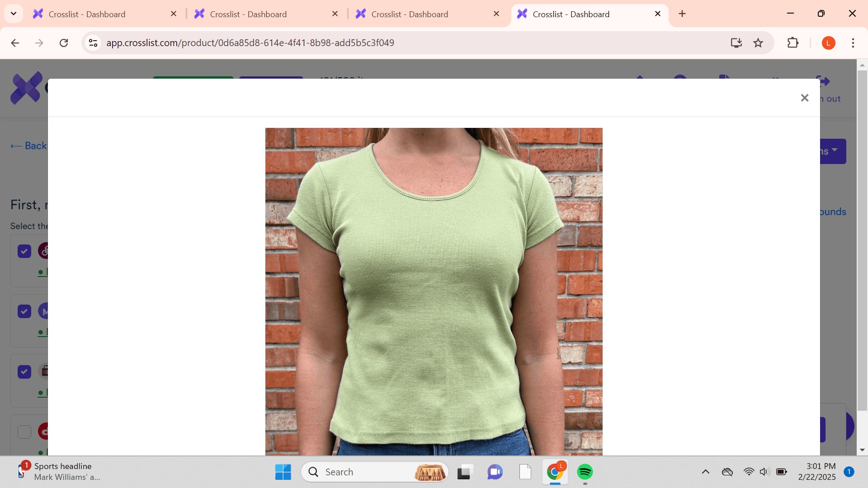This screenshot has height=488, width=868.
Task: Open the Chrome profile avatar
Action: coord(828,43)
